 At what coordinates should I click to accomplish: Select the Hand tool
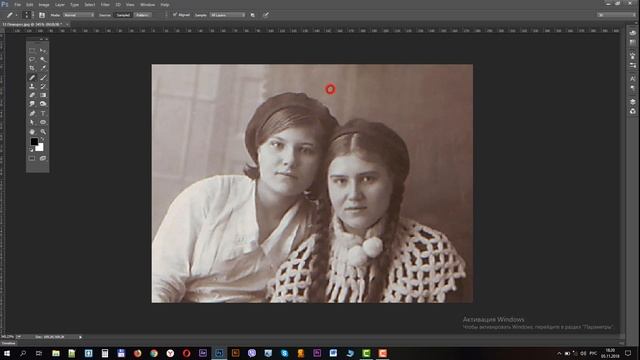tap(32, 131)
